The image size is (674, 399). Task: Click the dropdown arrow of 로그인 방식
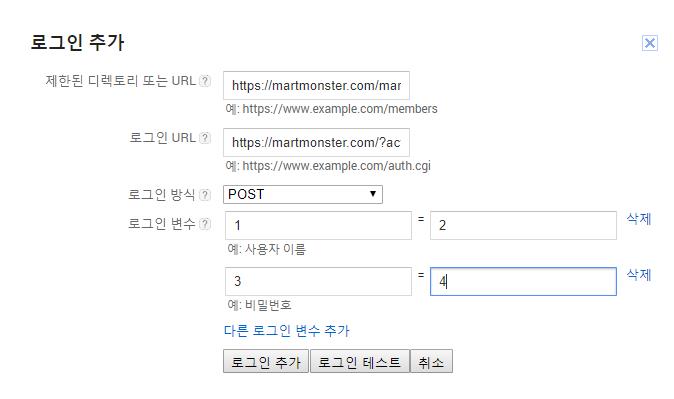click(373, 194)
